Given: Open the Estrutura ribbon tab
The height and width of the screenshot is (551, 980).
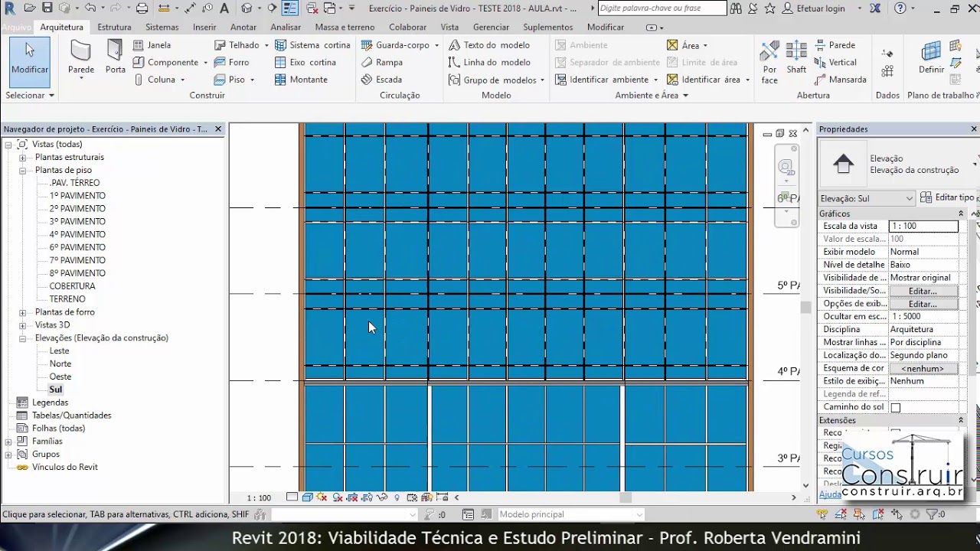Looking at the screenshot, I should click(x=114, y=27).
